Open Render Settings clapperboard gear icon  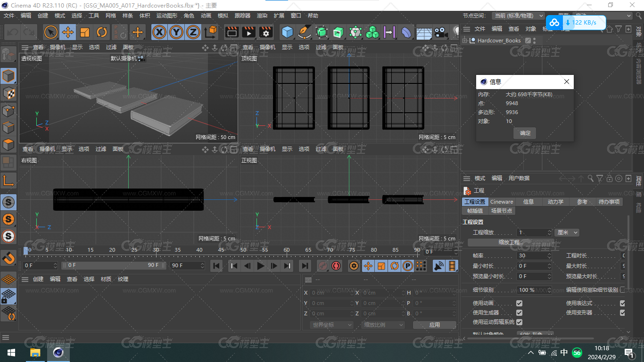click(266, 32)
